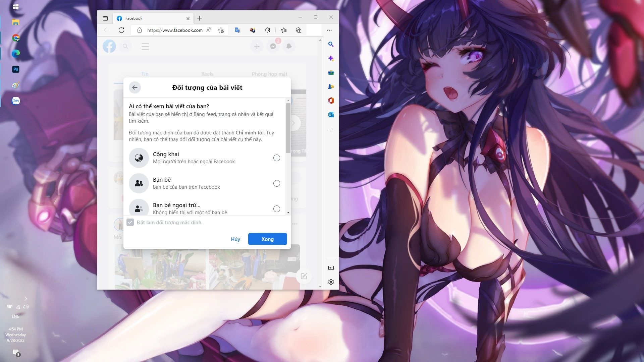Open File Explorer from taskbar
Screen dimensions: 644x362
coord(16,22)
